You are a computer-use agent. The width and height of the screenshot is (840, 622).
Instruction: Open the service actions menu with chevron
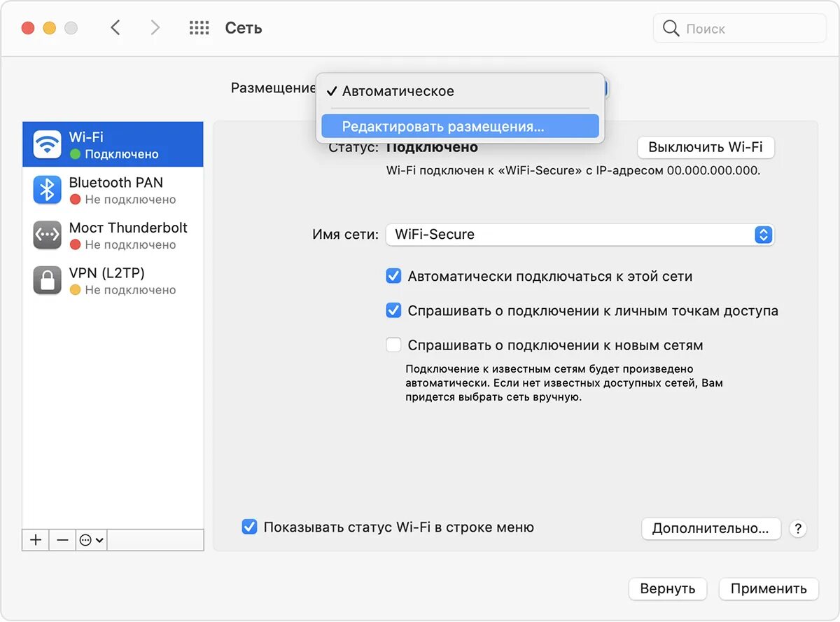(92, 540)
